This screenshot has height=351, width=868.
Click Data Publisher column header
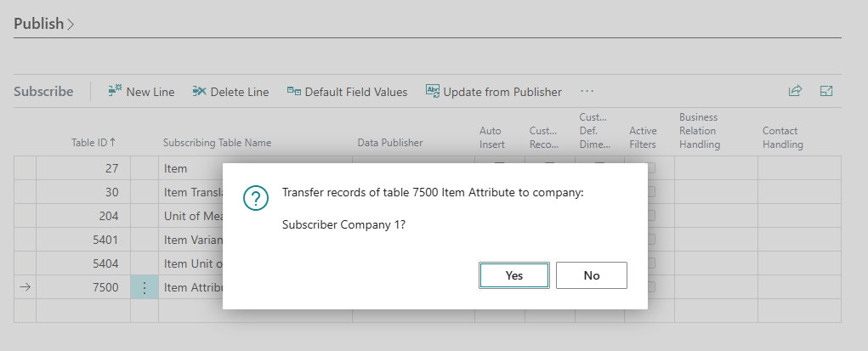[389, 143]
